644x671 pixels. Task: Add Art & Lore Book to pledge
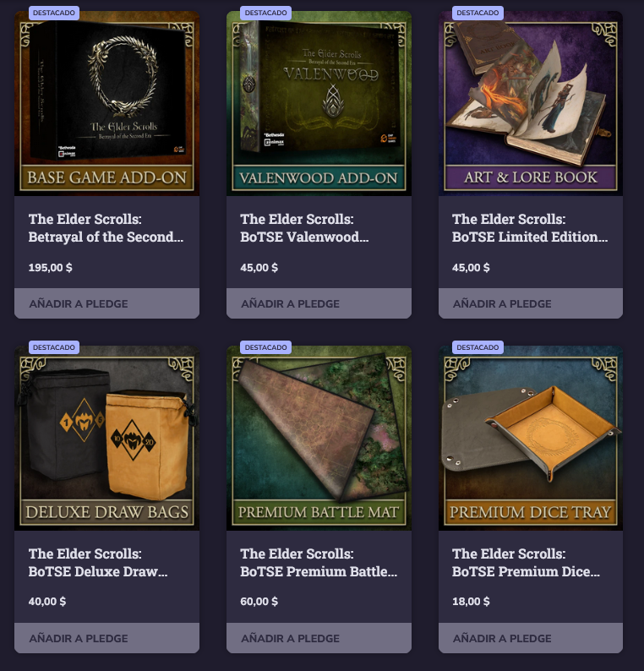531,303
